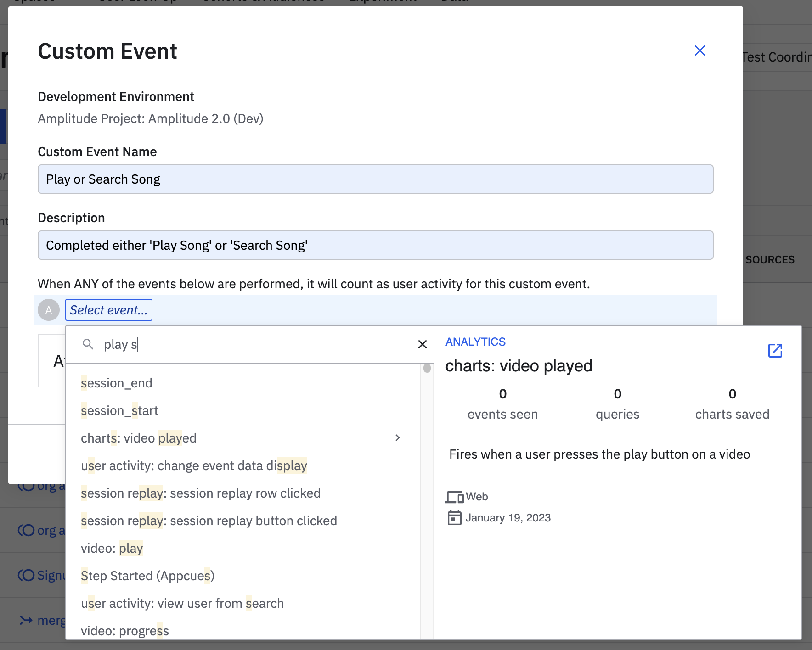Close the Custom Event dialog

tap(699, 50)
